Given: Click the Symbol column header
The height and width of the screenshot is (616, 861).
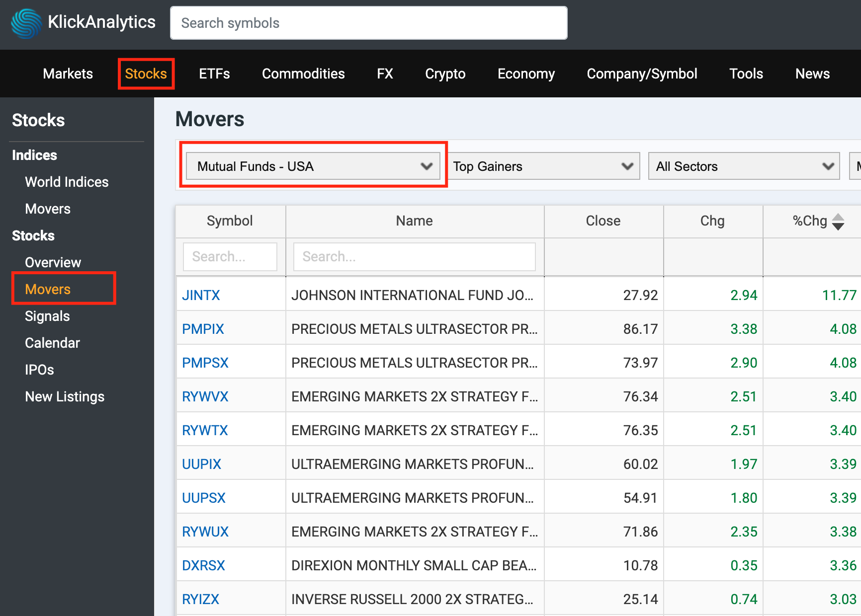Looking at the screenshot, I should [x=230, y=221].
